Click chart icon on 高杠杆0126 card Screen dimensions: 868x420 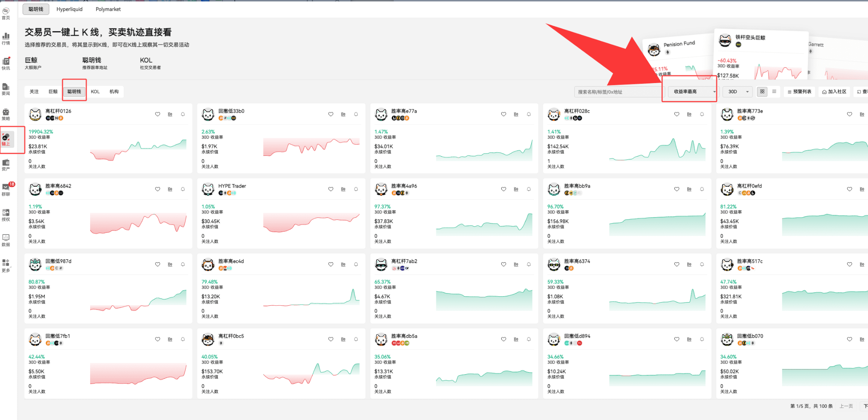click(x=170, y=114)
